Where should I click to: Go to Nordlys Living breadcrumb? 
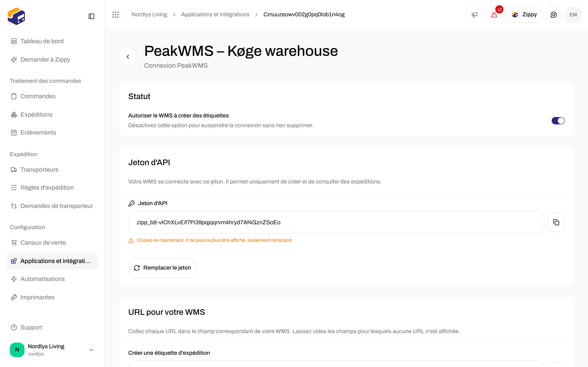click(149, 14)
